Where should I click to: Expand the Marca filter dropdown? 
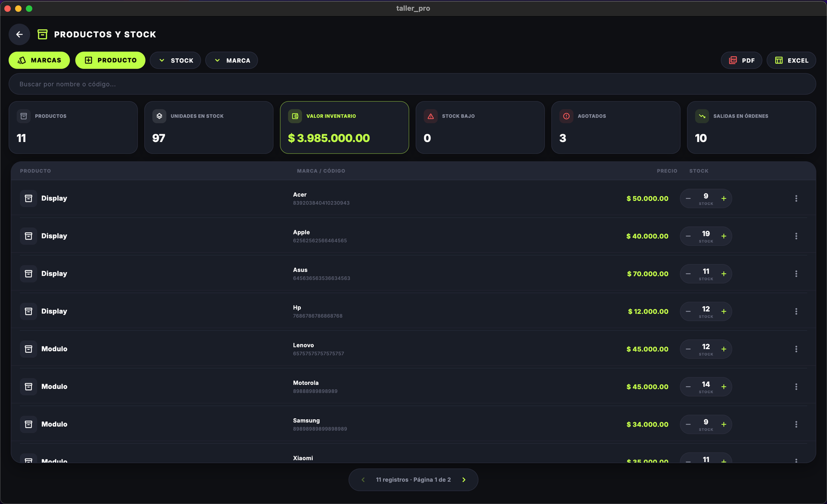232,60
